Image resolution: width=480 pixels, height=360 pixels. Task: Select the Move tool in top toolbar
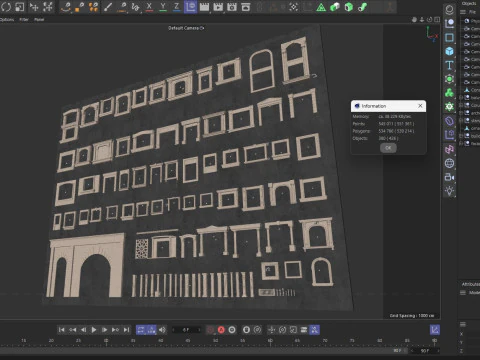click(x=34, y=7)
